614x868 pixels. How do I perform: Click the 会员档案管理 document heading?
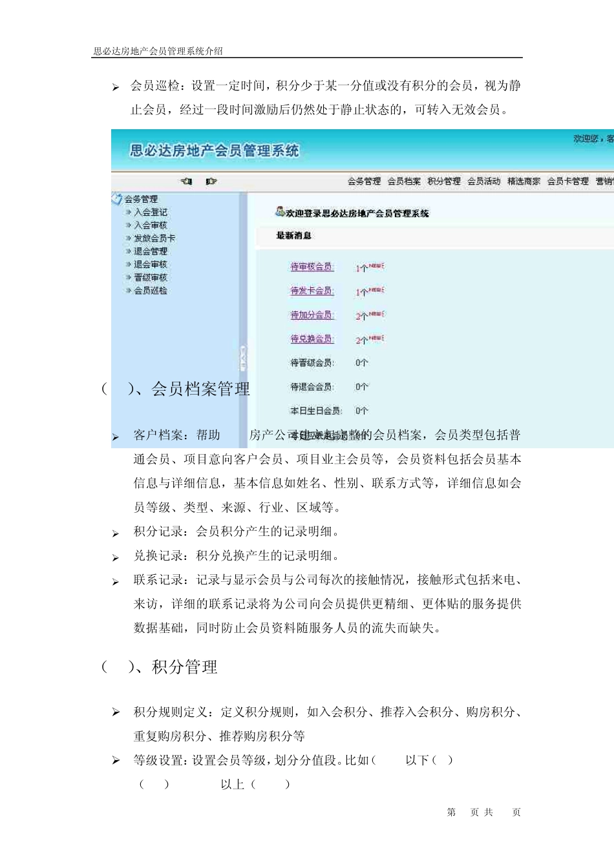coord(200,389)
